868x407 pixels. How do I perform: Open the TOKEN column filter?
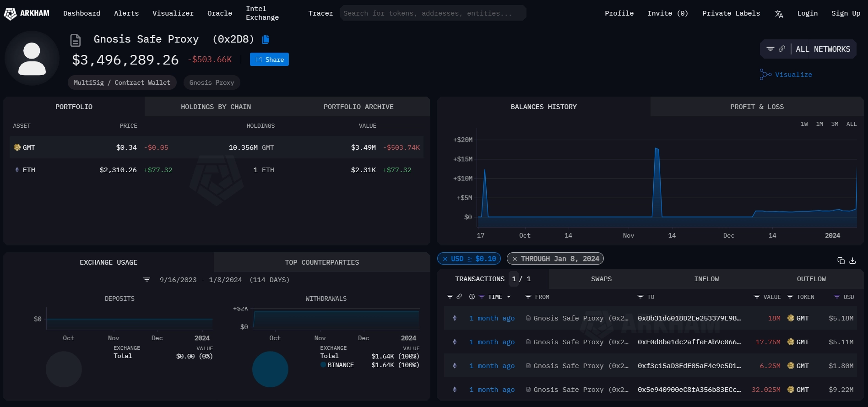coord(790,297)
